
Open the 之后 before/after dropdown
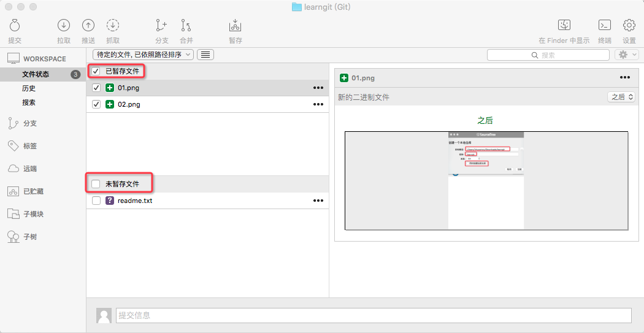pos(621,97)
